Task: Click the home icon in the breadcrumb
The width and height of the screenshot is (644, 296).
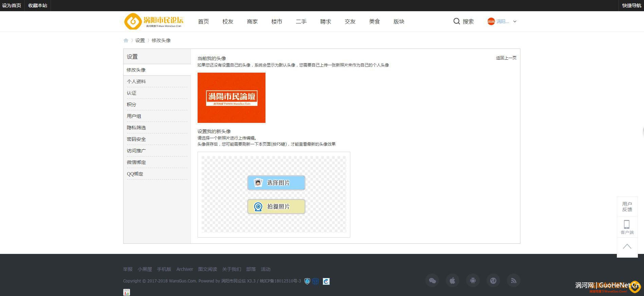Action: point(126,40)
